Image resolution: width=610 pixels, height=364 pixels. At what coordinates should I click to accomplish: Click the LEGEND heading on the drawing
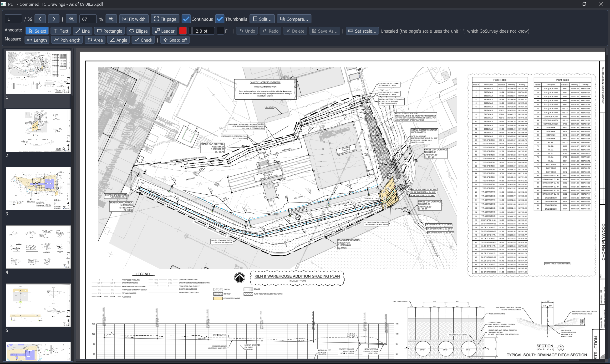coord(142,274)
